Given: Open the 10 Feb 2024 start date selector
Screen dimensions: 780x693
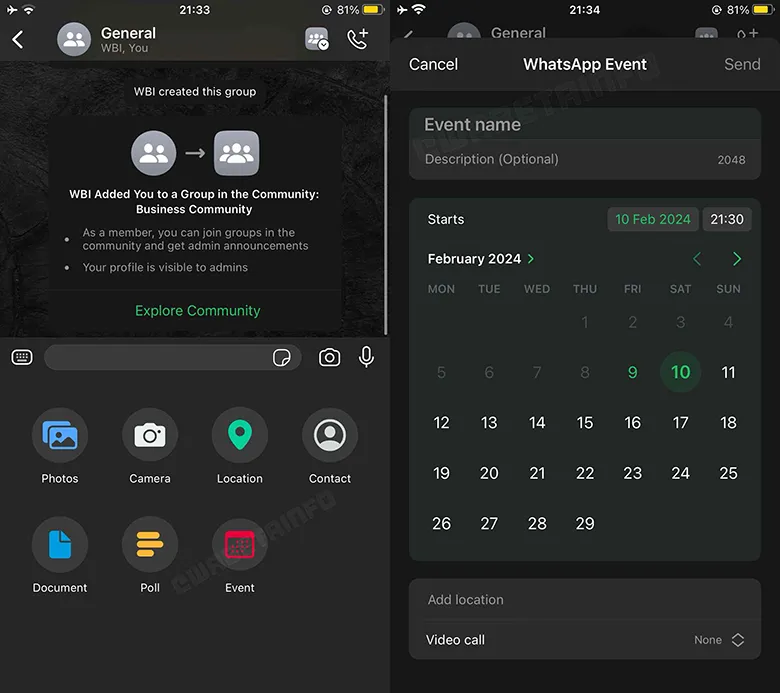Looking at the screenshot, I should tap(653, 219).
